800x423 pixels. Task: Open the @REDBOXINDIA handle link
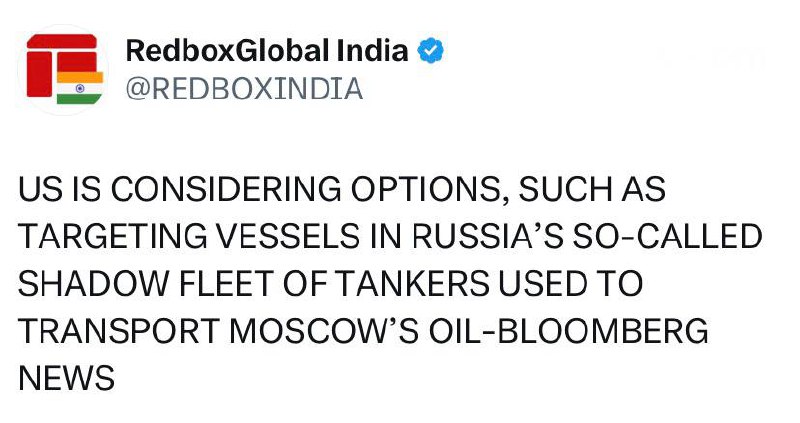243,89
